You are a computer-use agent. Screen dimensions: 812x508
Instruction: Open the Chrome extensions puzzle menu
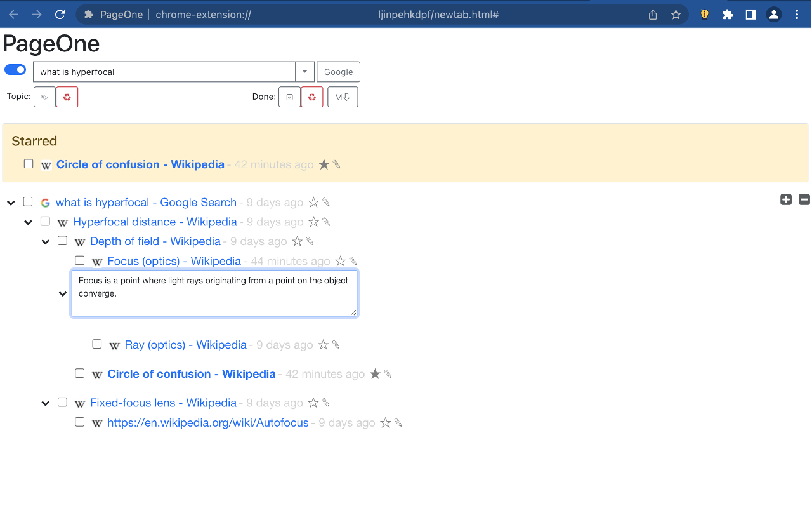click(728, 13)
